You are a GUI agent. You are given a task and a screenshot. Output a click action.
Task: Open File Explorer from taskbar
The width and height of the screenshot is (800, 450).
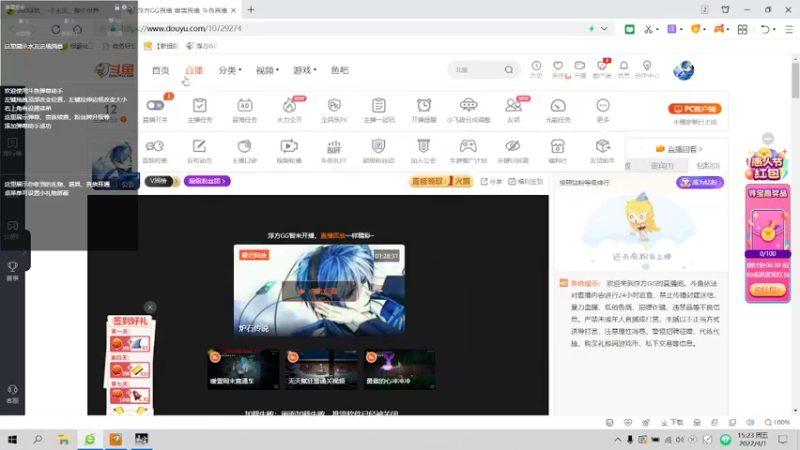[x=63, y=439]
